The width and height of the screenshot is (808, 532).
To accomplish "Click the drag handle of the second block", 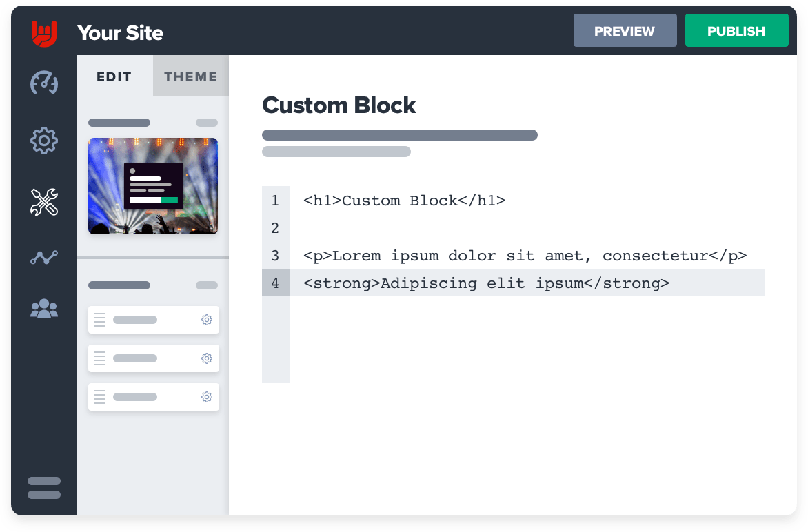I will (x=99, y=358).
